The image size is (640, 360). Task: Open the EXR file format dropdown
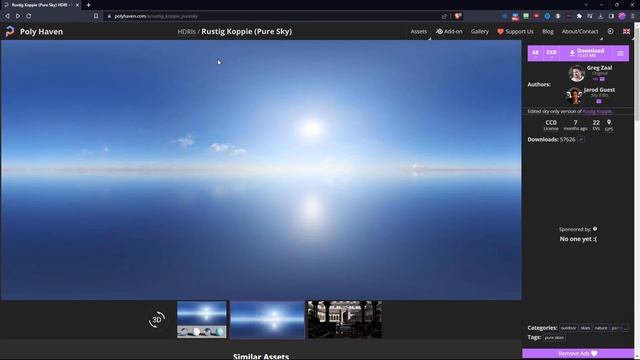(x=551, y=53)
